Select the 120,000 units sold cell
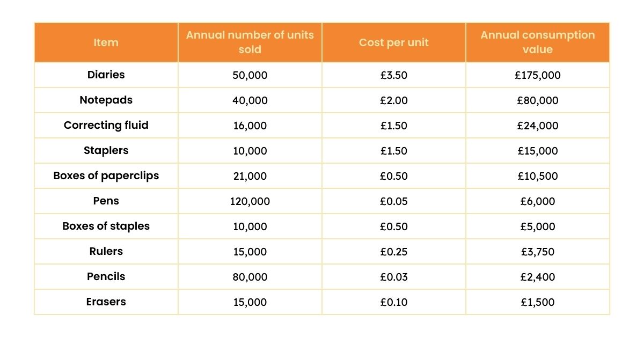The image size is (644, 337). point(250,201)
